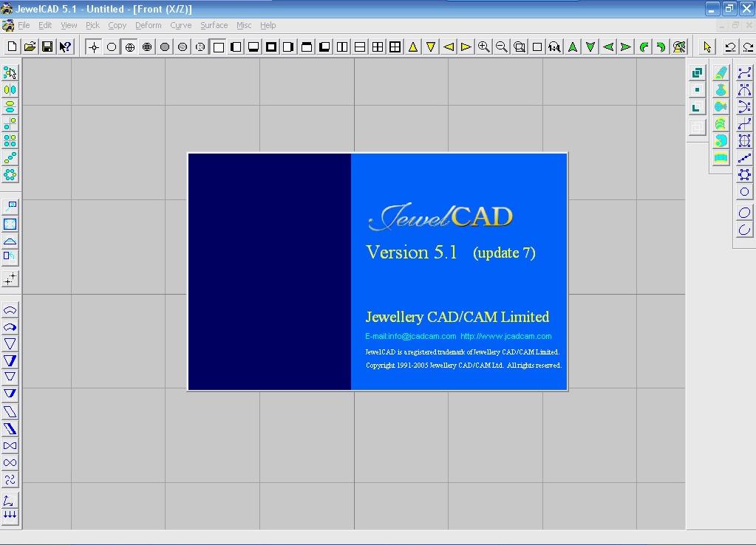Open the Surface menu
Screen dimensions: 756x545
tap(214, 25)
